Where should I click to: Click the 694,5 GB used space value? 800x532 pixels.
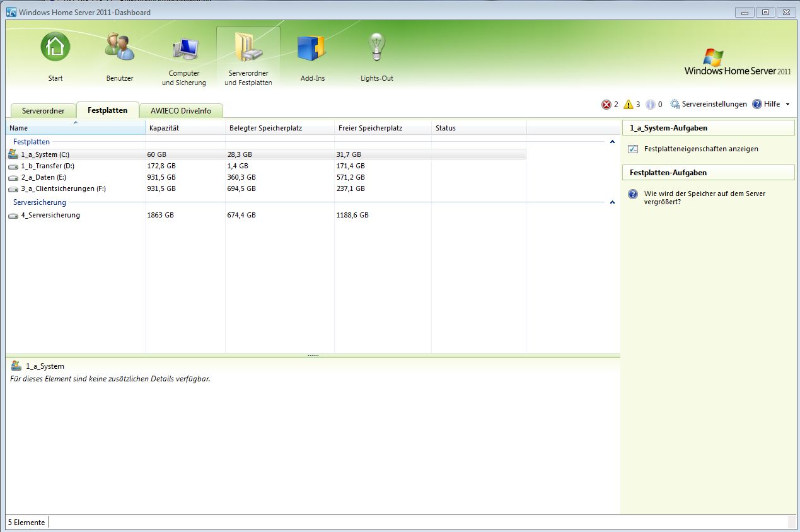pyautogui.click(x=241, y=189)
